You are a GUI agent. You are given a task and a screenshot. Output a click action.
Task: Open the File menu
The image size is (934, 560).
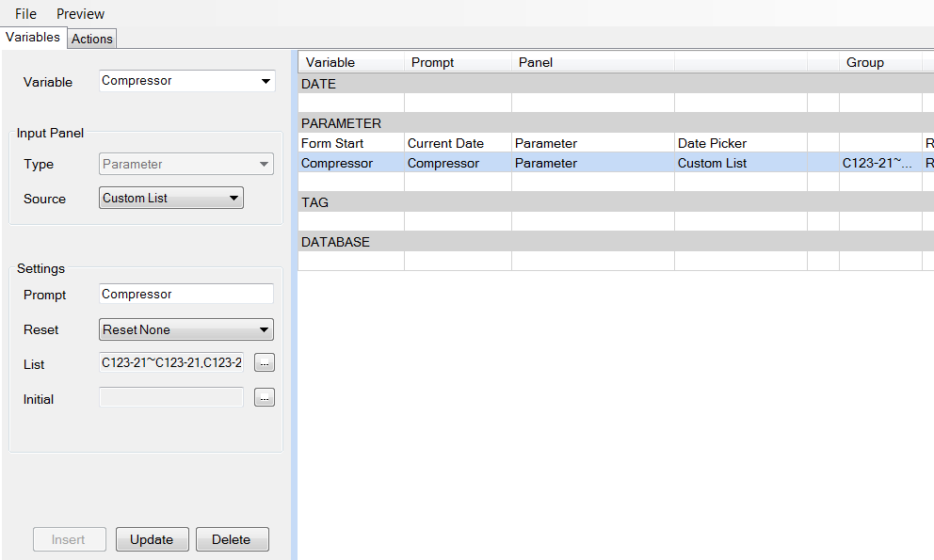[x=25, y=14]
